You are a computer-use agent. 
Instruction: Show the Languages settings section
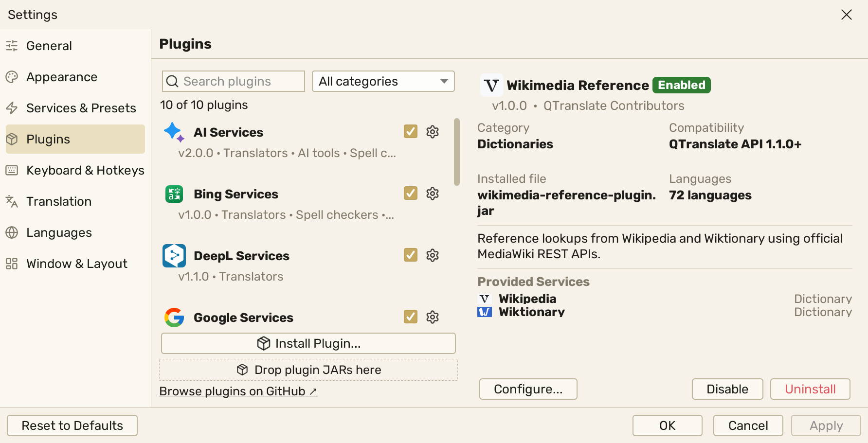click(75, 232)
